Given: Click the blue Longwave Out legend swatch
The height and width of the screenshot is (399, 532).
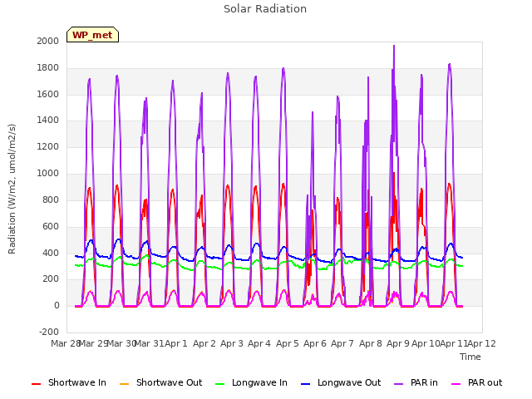Looking at the screenshot, I should 306,384.
